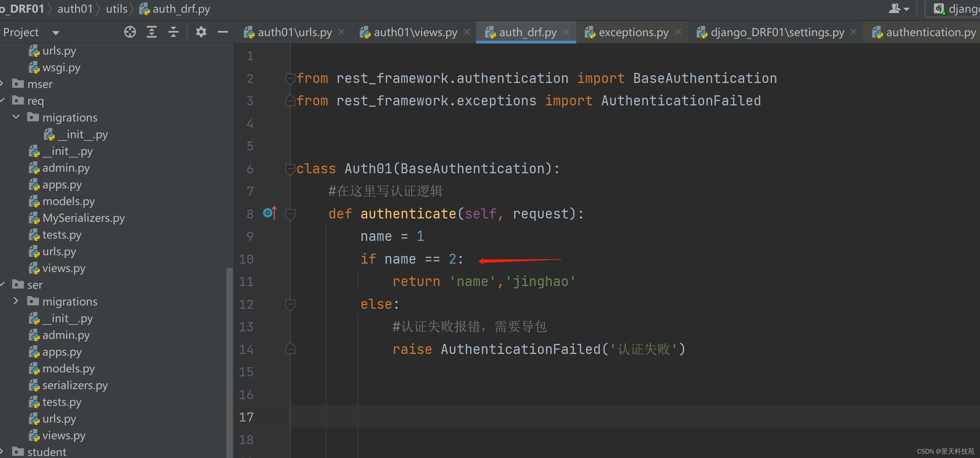This screenshot has width=980, height=458.
Task: Click the python file icon of MySerializers.py
Action: point(34,218)
